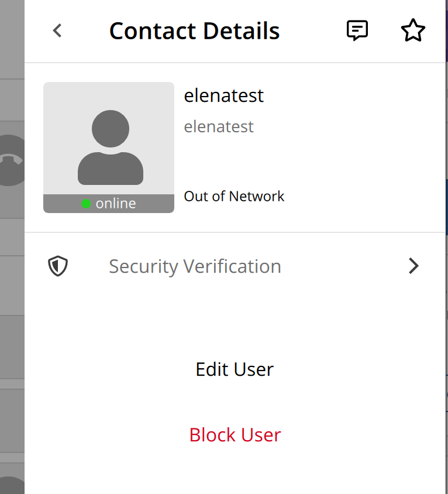This screenshot has height=494, width=448.
Task: Click the dimmed partial avatar at bottom-left corner
Action: tap(12, 485)
